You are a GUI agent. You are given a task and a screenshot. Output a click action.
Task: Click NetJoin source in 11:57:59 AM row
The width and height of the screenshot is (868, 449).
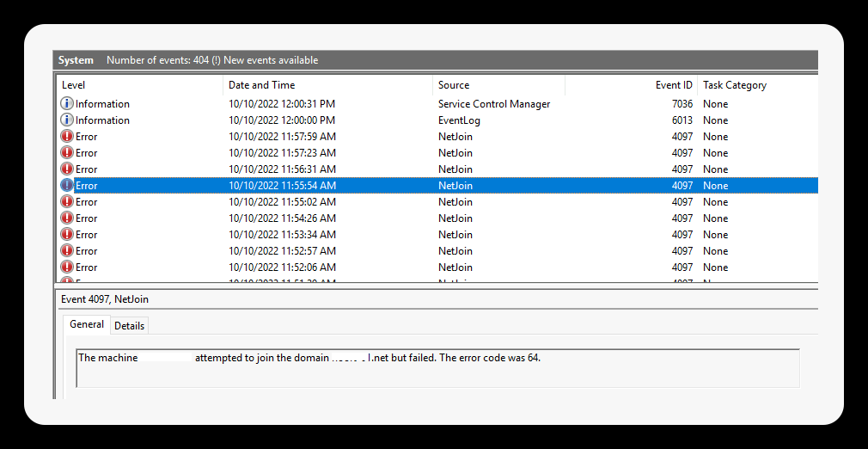click(455, 137)
